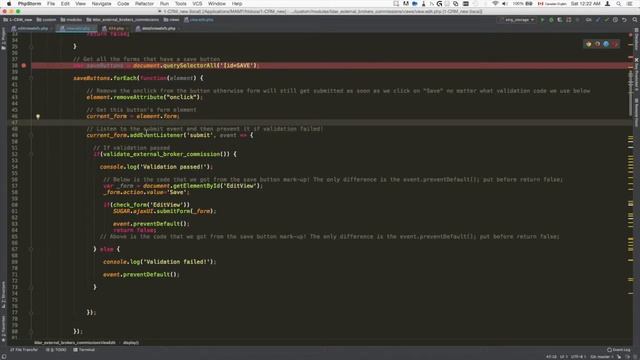Open the Tools menu
Screen dimensions: 640x360
coord(180,4)
